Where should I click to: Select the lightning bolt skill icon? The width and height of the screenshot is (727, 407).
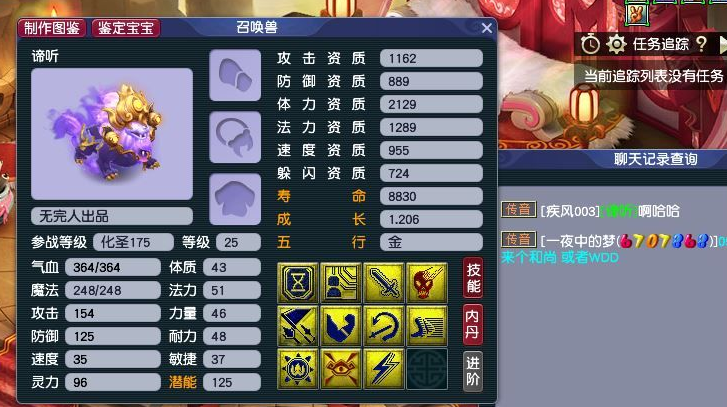pos(383,369)
